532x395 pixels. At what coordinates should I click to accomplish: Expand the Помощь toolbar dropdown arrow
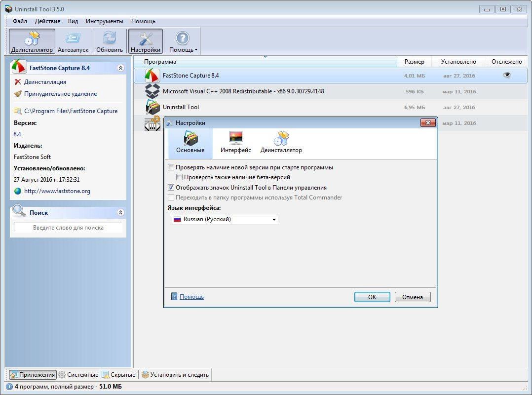point(196,50)
